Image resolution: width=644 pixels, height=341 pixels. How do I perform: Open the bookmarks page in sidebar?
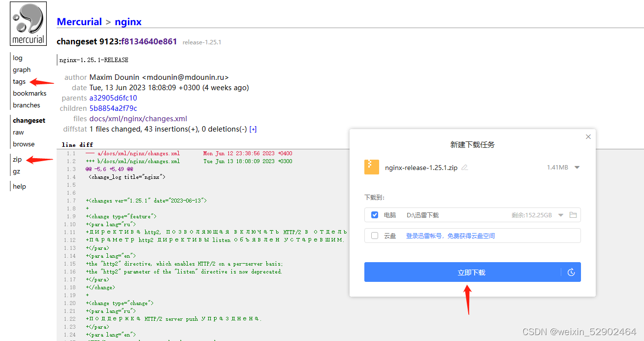tap(30, 93)
